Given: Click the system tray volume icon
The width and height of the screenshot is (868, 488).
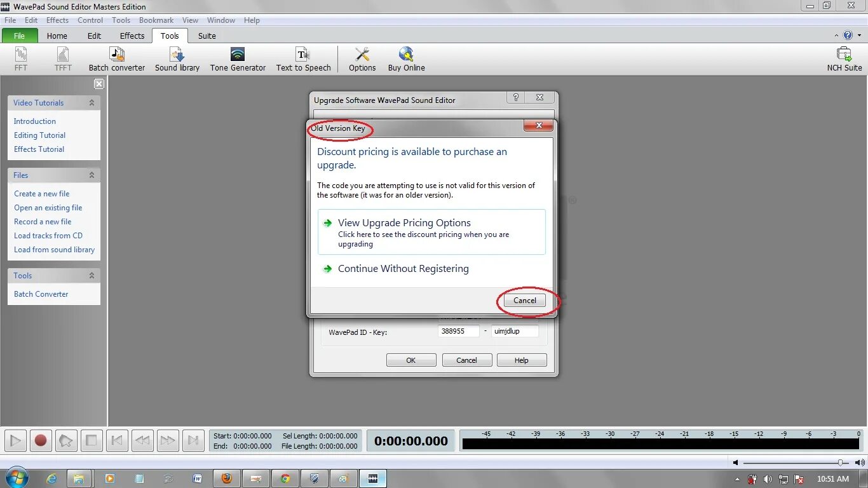Looking at the screenshot, I should pos(768,479).
